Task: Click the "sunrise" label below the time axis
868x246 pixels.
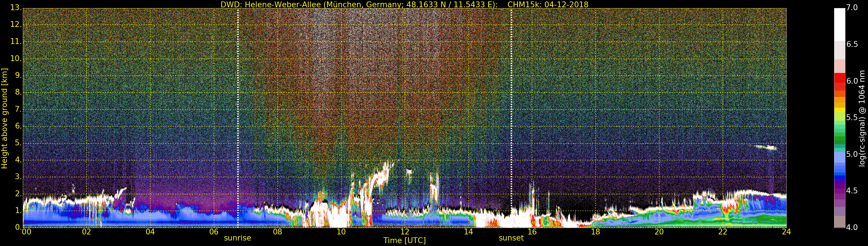Action: coord(238,238)
